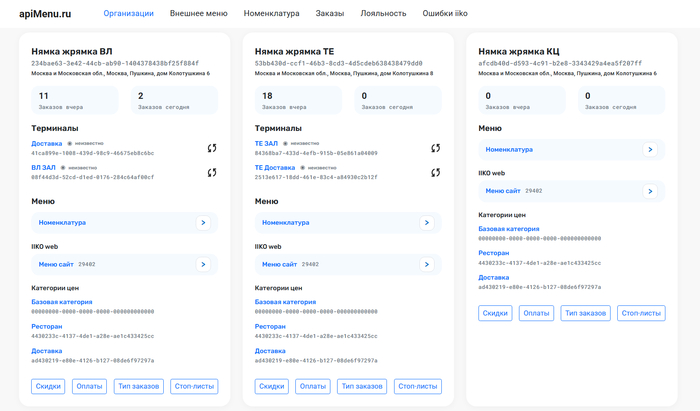Open the Лояльность navigation tab
This screenshot has height=411, width=700.
click(x=383, y=14)
